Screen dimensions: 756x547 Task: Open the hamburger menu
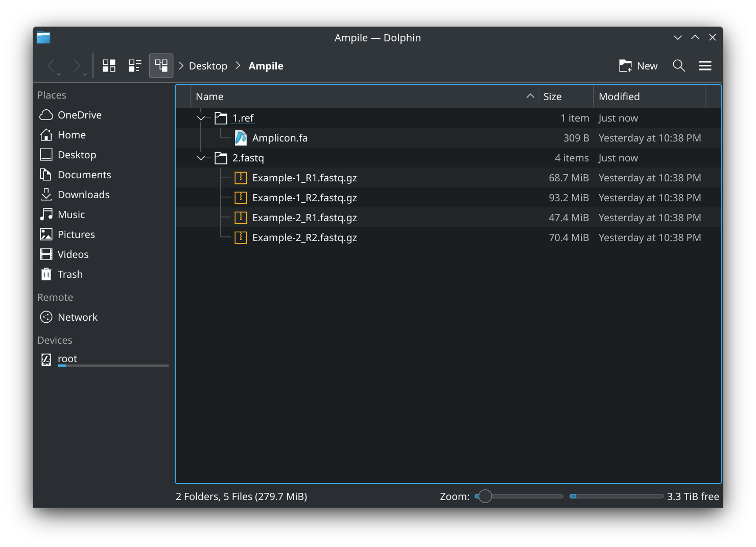705,65
